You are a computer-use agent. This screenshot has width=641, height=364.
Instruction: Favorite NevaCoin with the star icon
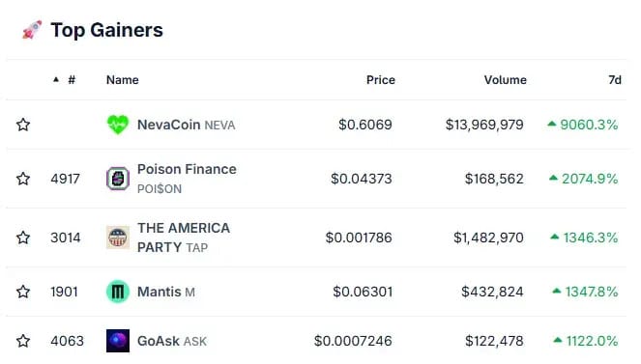click(23, 125)
